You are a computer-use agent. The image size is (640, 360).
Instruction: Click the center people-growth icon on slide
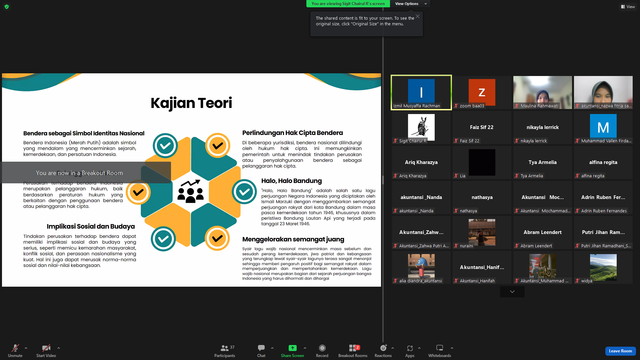click(191, 191)
